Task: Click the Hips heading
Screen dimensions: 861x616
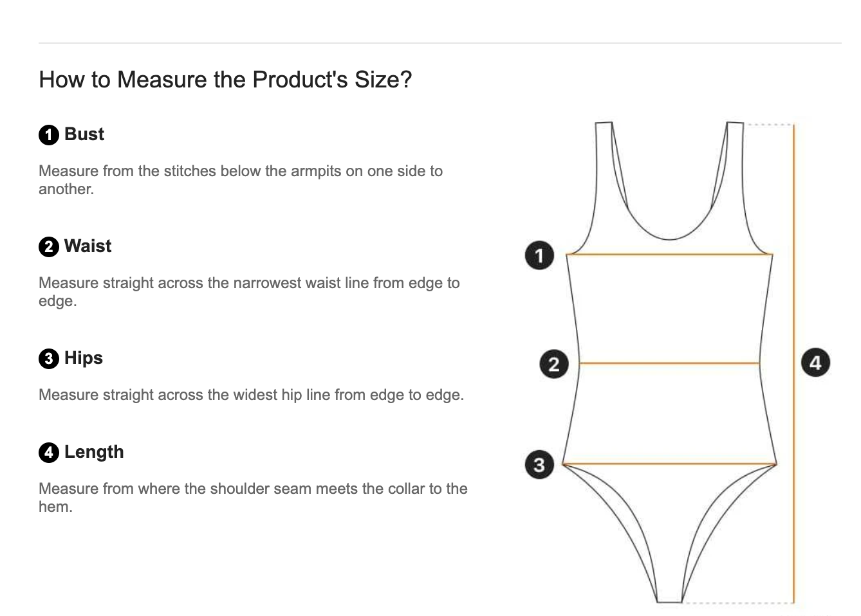Action: coord(84,358)
